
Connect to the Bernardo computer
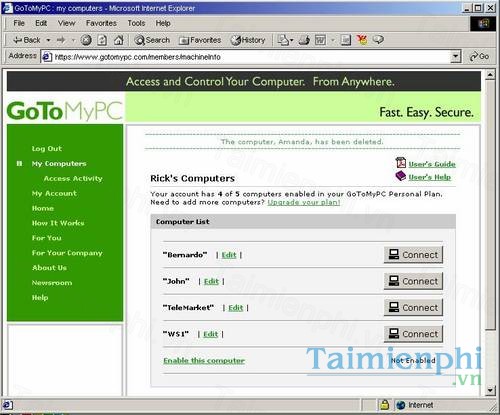pos(413,255)
